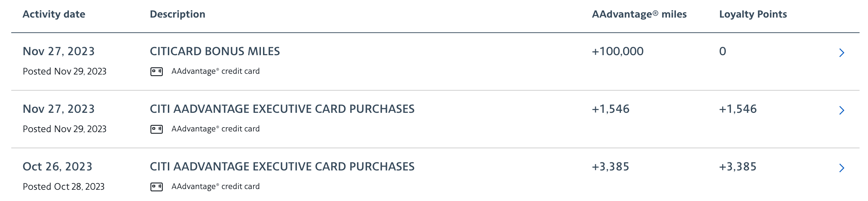Click the Oct 26, 2023 activity date
This screenshot has width=868, height=201.
(x=58, y=167)
